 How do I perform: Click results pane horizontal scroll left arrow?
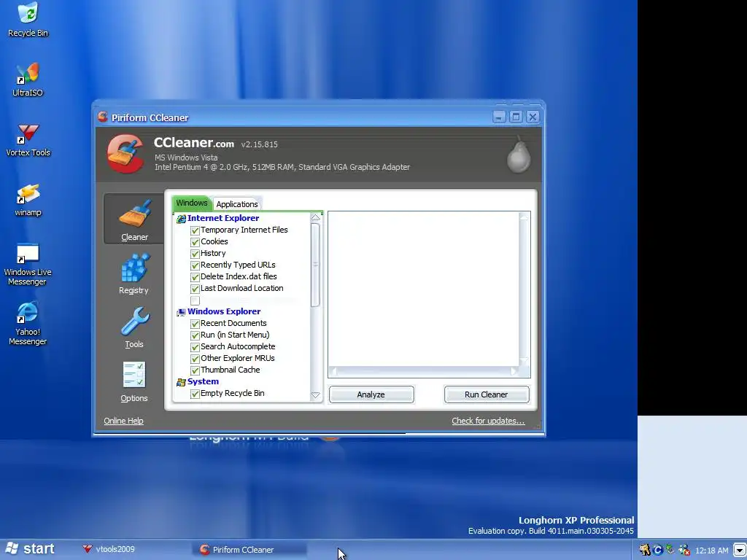333,371
